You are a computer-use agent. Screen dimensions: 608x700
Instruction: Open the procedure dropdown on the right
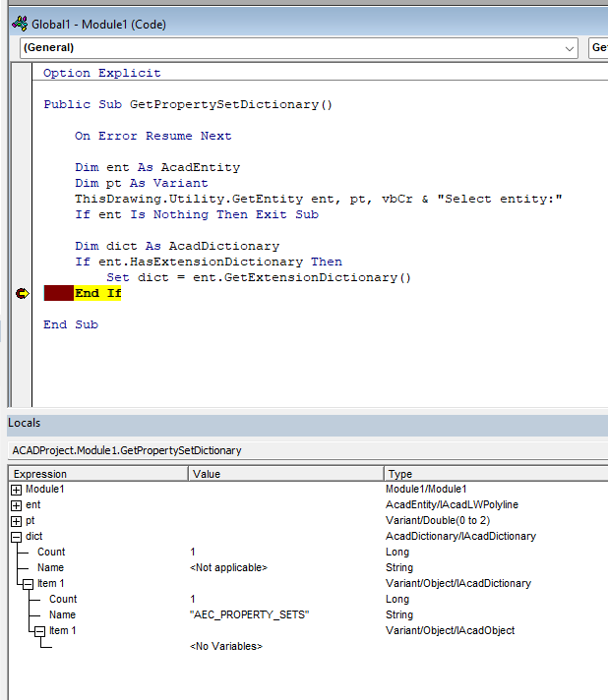pos(598,48)
